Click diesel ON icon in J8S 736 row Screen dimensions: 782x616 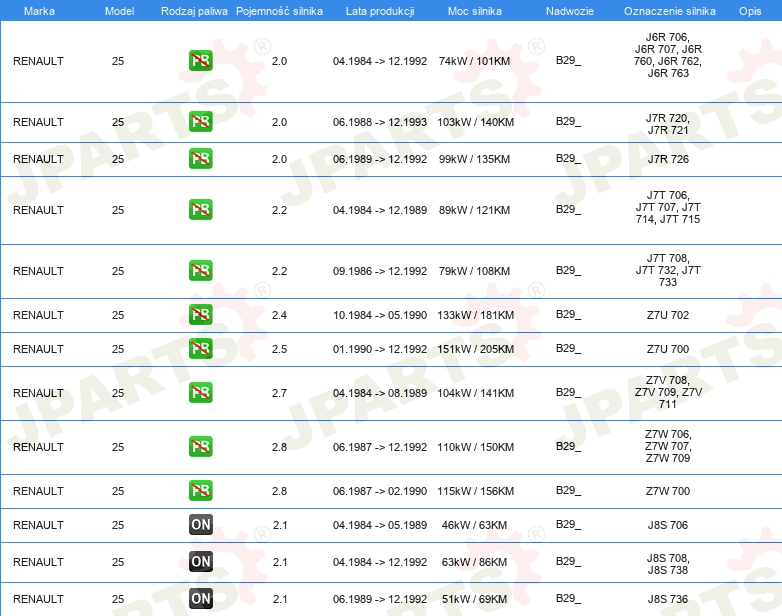[x=200, y=599]
